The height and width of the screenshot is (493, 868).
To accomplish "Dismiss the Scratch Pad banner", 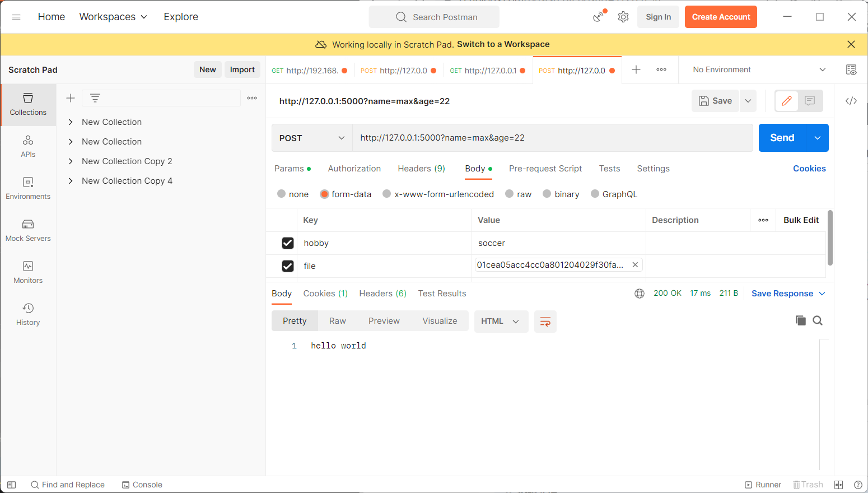I will point(851,44).
